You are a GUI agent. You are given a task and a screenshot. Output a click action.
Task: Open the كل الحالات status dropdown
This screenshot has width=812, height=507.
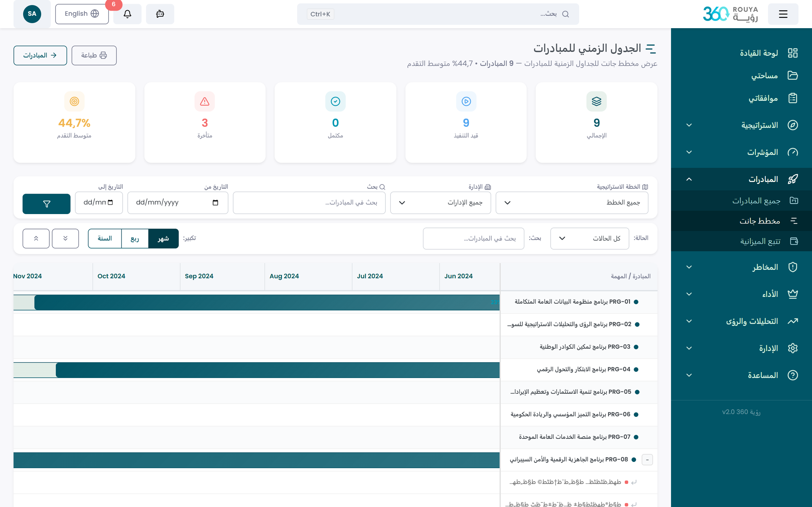pyautogui.click(x=589, y=238)
